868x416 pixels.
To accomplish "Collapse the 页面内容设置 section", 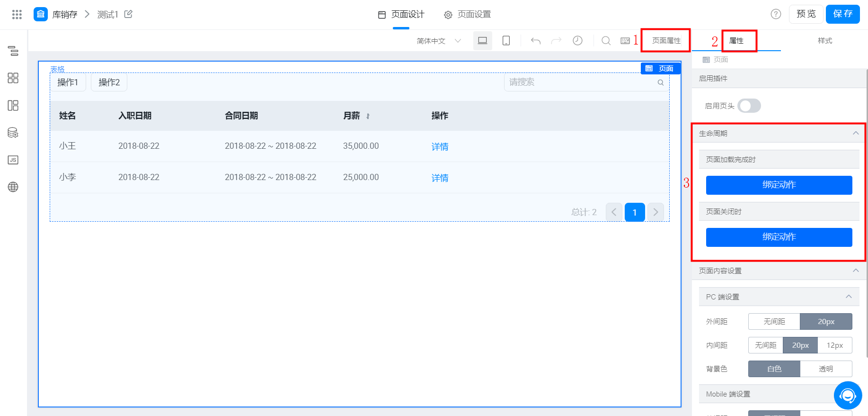I will coord(856,271).
